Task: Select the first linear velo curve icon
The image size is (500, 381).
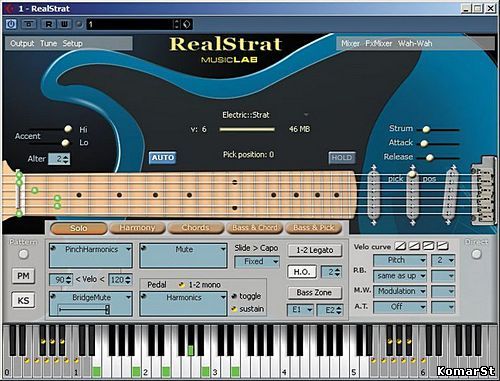Action: (x=400, y=246)
